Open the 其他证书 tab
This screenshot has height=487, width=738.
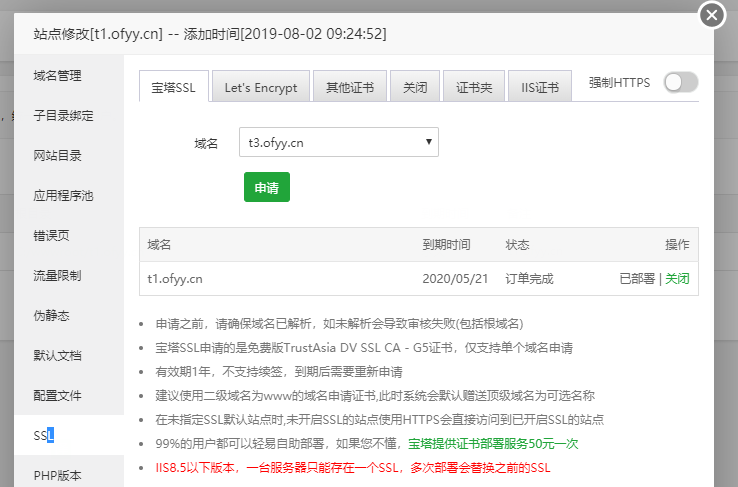tap(349, 87)
